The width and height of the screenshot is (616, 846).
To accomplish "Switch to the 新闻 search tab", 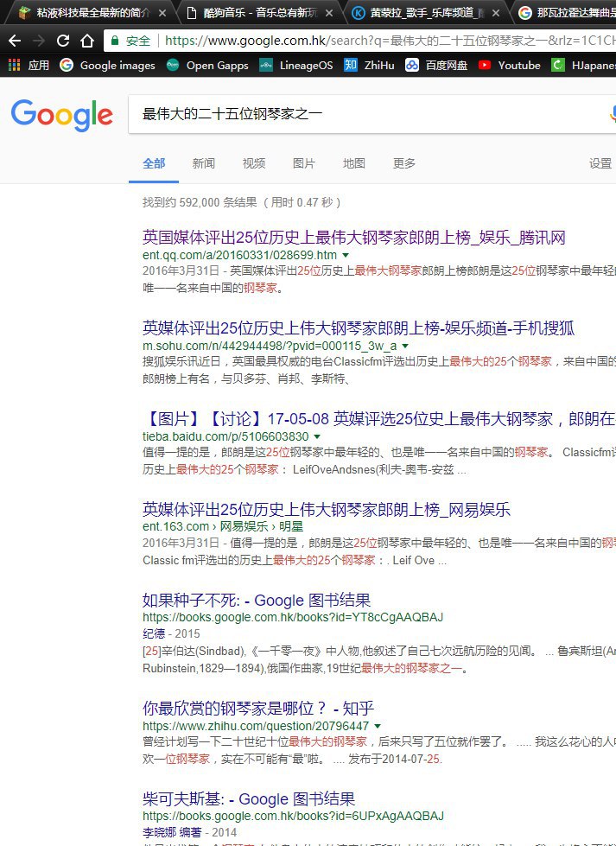I will pos(204,163).
